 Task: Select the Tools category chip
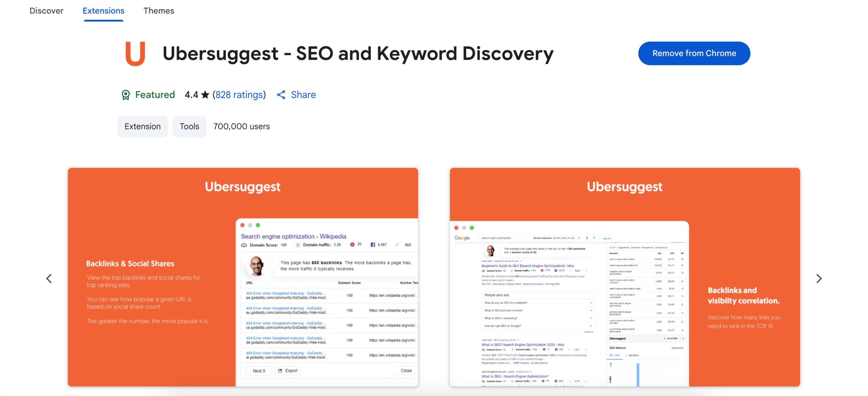click(x=189, y=126)
